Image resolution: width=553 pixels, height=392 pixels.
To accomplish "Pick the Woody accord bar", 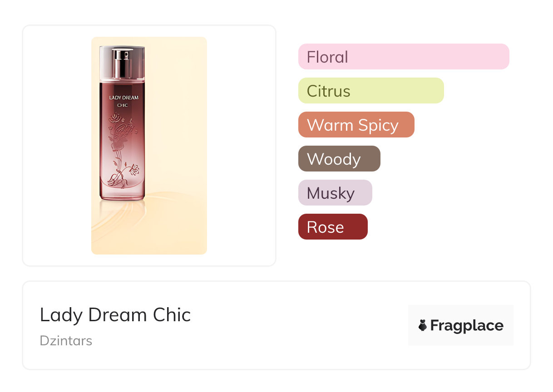I will coord(339,159).
